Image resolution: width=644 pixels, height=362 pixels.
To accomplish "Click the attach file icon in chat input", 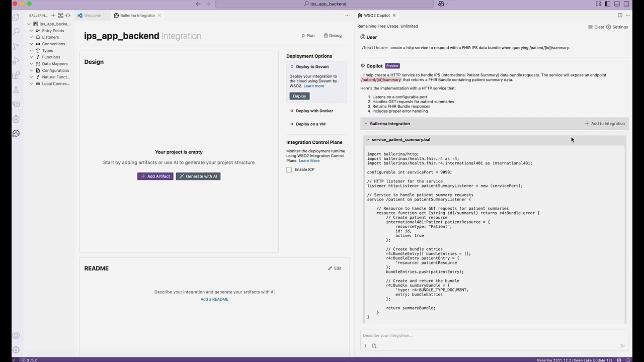I will [x=374, y=346].
